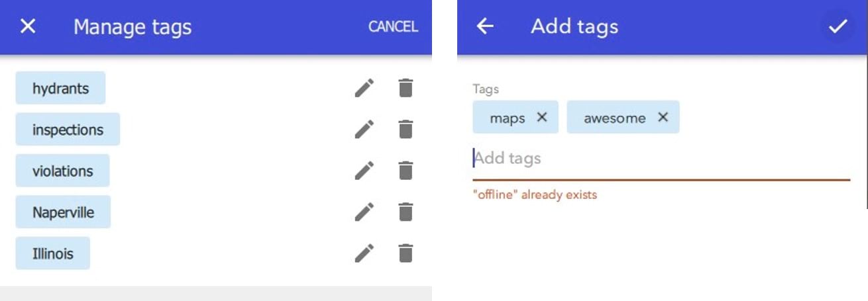Select the Naperville tag chip
The image size is (868, 301).
coord(63,212)
